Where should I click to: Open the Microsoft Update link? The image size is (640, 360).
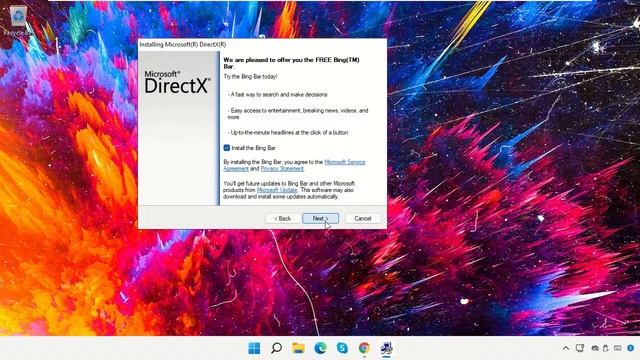[277, 190]
